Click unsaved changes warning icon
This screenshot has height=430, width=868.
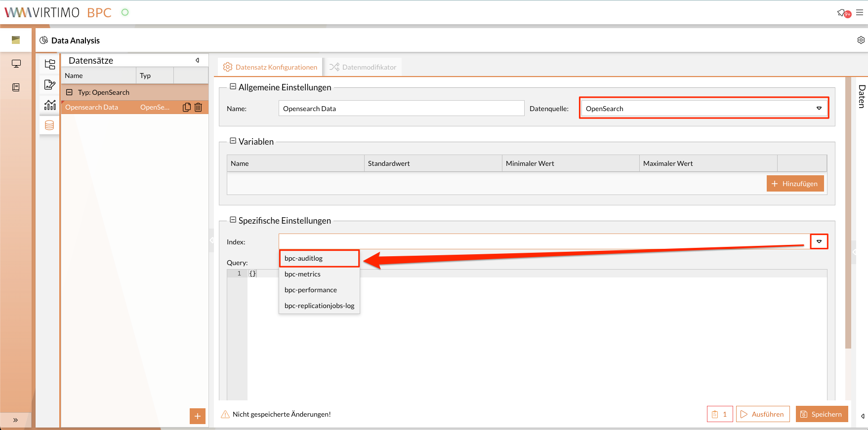point(225,414)
